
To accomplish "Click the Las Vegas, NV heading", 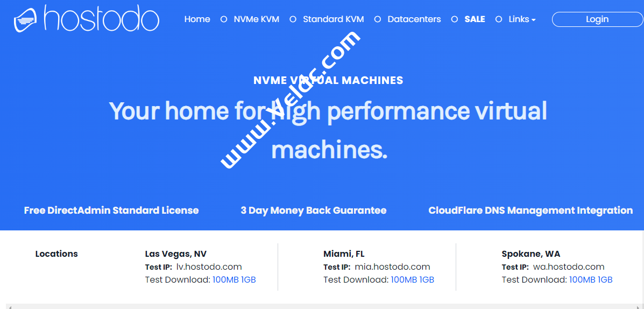I will (175, 254).
